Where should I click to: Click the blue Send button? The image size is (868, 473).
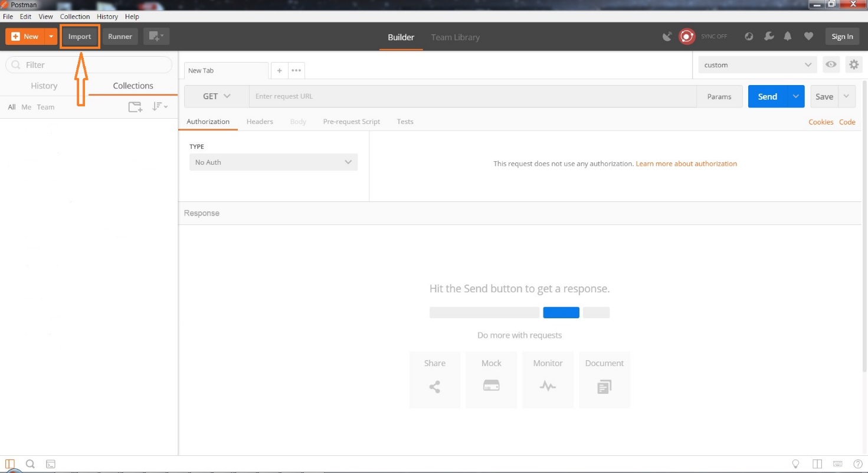[767, 96]
